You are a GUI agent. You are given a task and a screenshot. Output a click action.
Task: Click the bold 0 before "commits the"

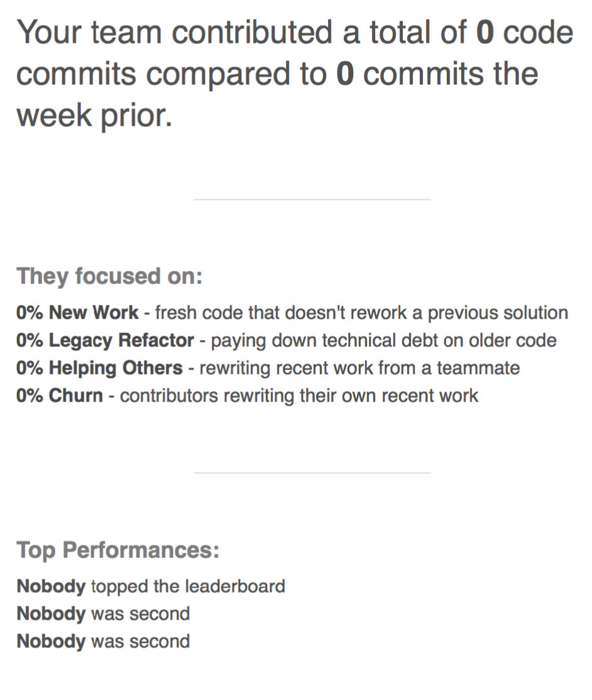[345, 74]
